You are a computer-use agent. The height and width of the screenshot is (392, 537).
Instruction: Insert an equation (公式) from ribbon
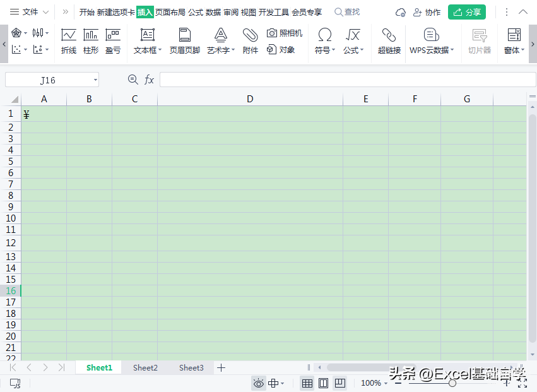coord(353,42)
